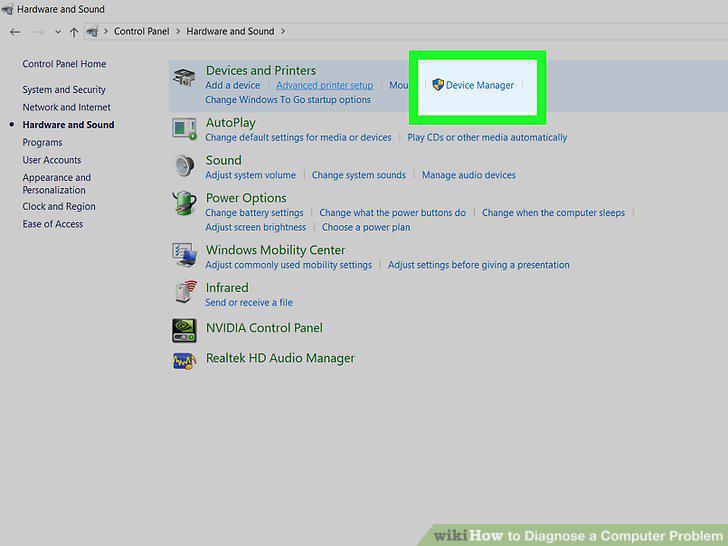Click Adjust system volume link
Image resolution: width=728 pixels, height=546 pixels.
[x=250, y=175]
